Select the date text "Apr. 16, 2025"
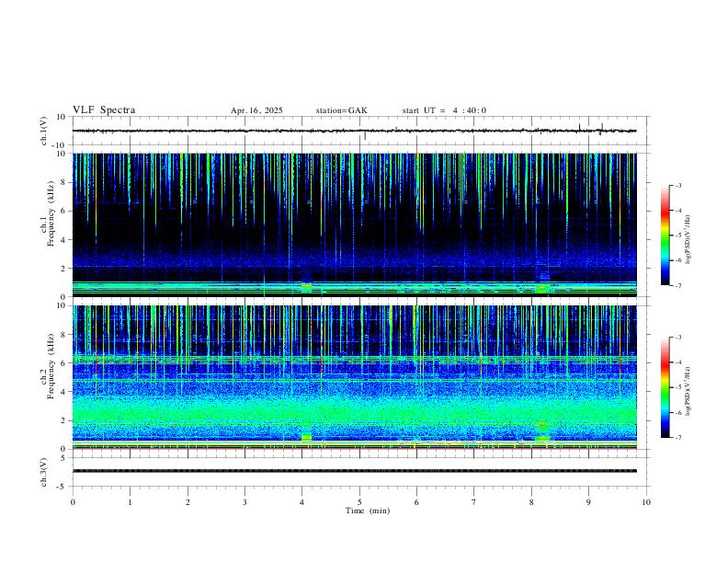Screen dimensions: 728x563 tap(256, 110)
